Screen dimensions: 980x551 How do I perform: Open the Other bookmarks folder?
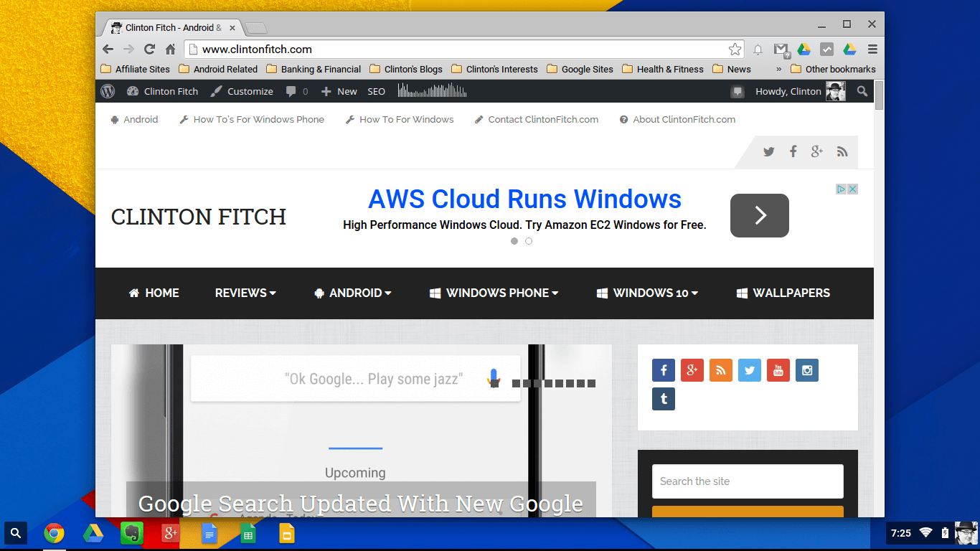coord(833,70)
